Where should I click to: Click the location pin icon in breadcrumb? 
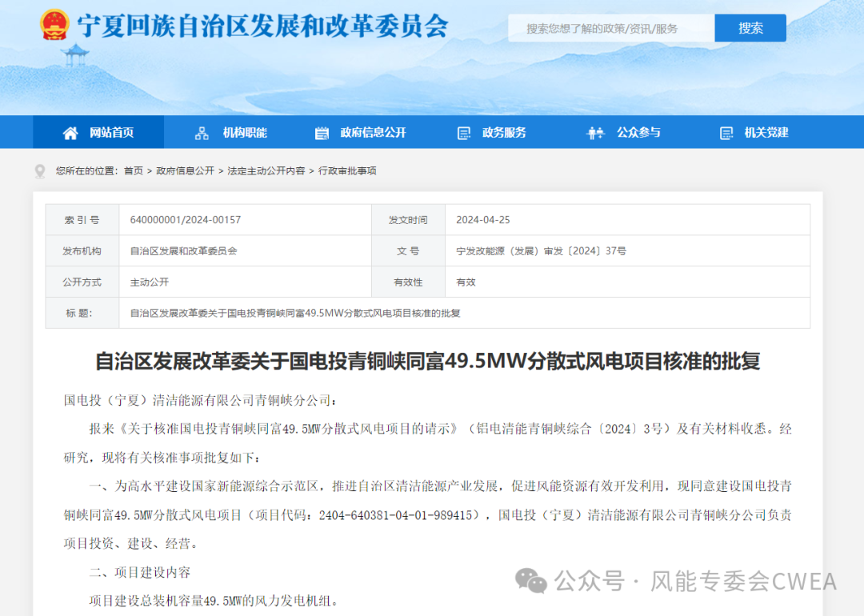pyautogui.click(x=40, y=171)
